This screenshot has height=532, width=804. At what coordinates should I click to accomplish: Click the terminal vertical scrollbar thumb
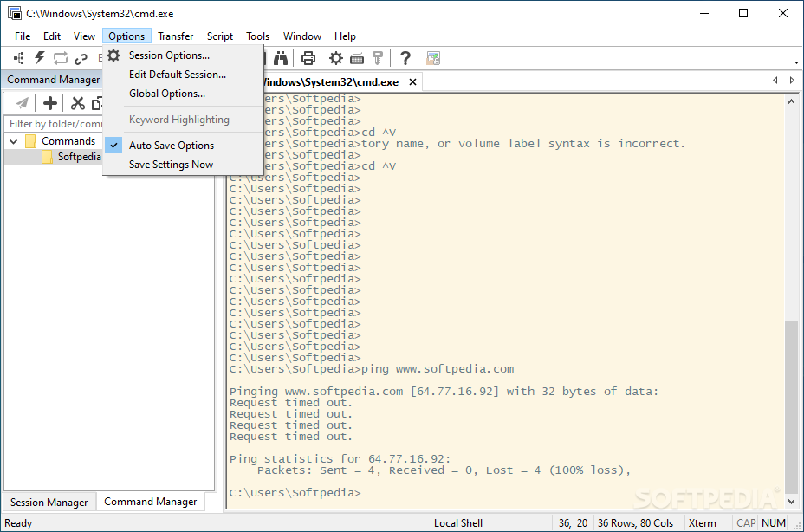(792, 407)
